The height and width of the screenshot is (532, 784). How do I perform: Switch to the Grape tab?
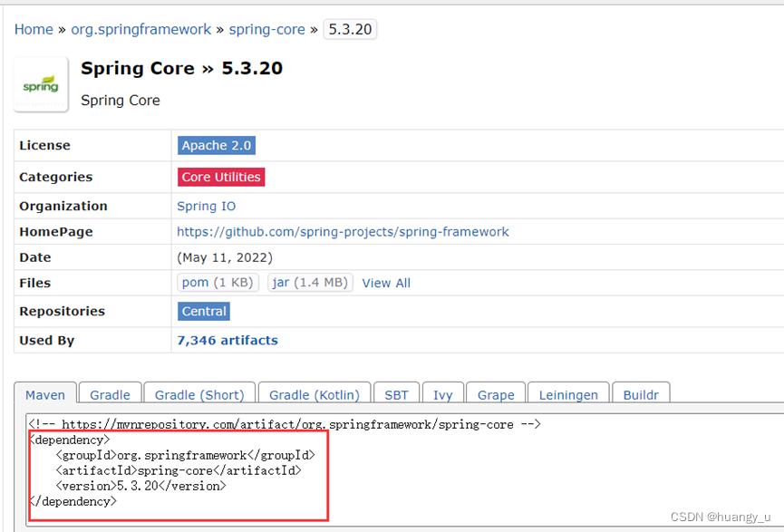(496, 394)
